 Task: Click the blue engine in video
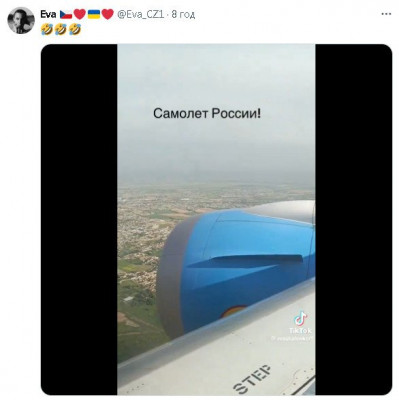(x=236, y=269)
